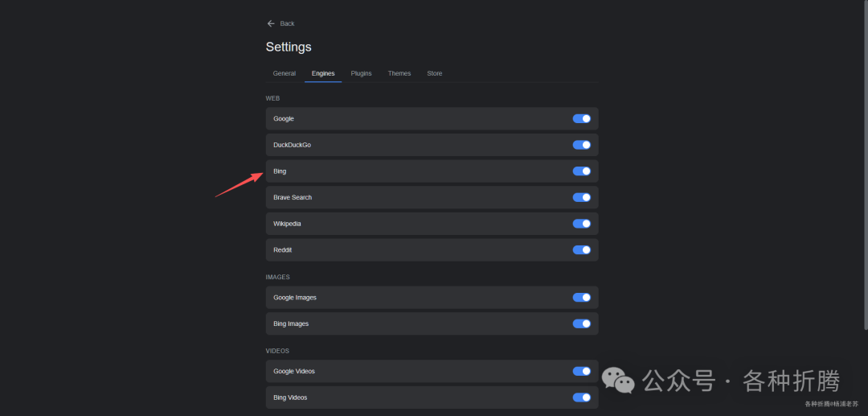Open the Themes tab
868x416 pixels.
tap(399, 73)
